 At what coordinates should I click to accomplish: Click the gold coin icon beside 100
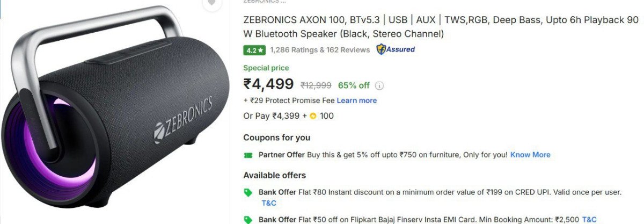pyautogui.click(x=313, y=116)
